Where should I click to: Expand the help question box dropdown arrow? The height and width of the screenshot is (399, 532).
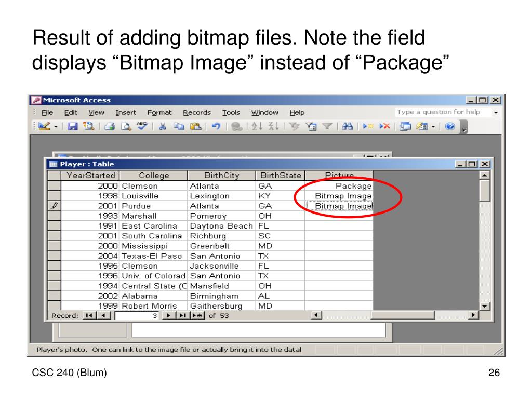(x=496, y=112)
